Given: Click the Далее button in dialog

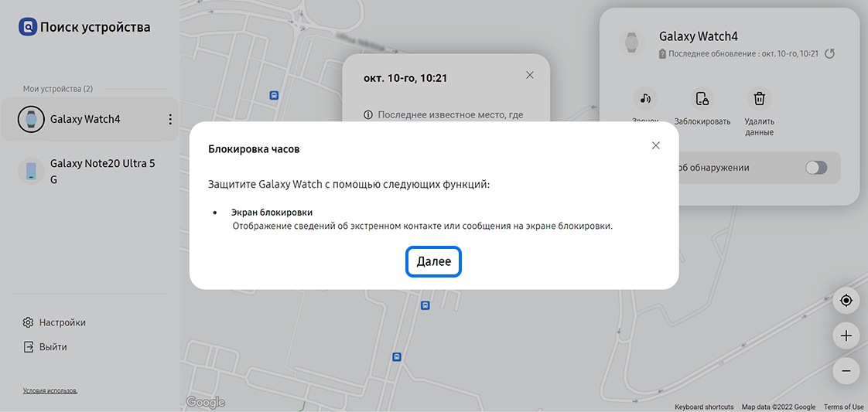Looking at the screenshot, I should coord(433,261).
